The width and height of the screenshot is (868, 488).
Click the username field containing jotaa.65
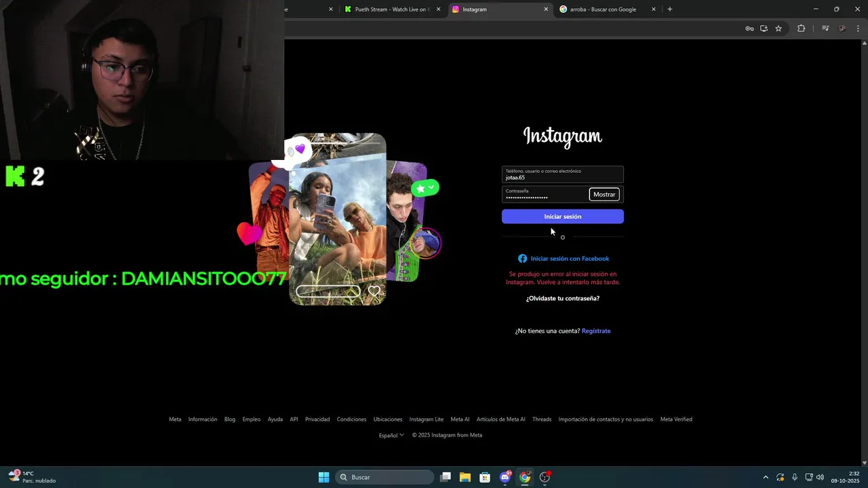click(x=563, y=174)
